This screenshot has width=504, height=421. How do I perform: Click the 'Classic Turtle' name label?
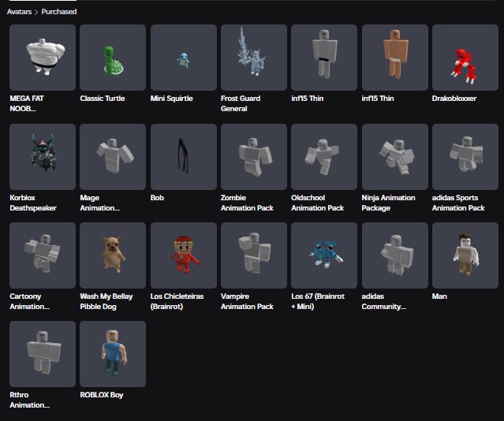click(x=103, y=99)
